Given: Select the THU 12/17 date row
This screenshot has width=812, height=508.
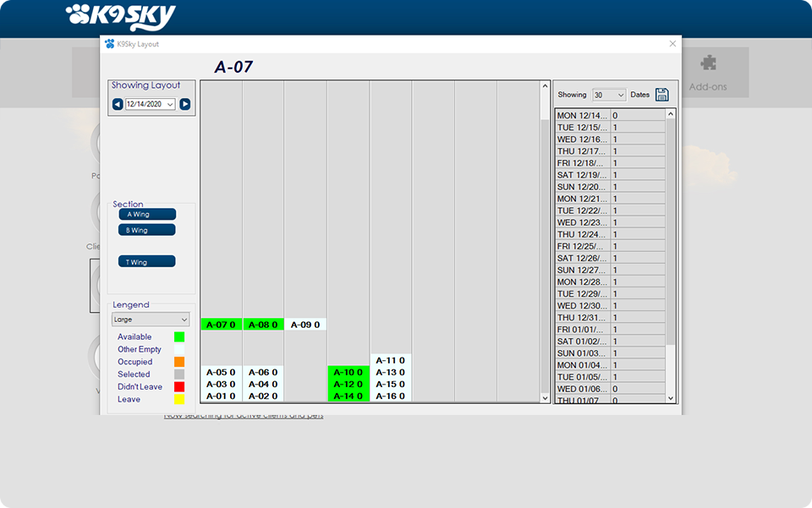Looking at the screenshot, I should (610, 151).
